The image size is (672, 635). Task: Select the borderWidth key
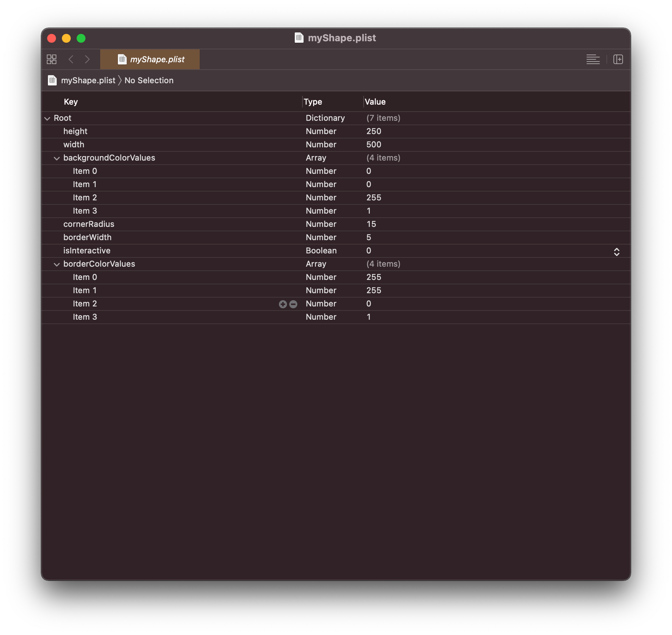[x=87, y=237]
